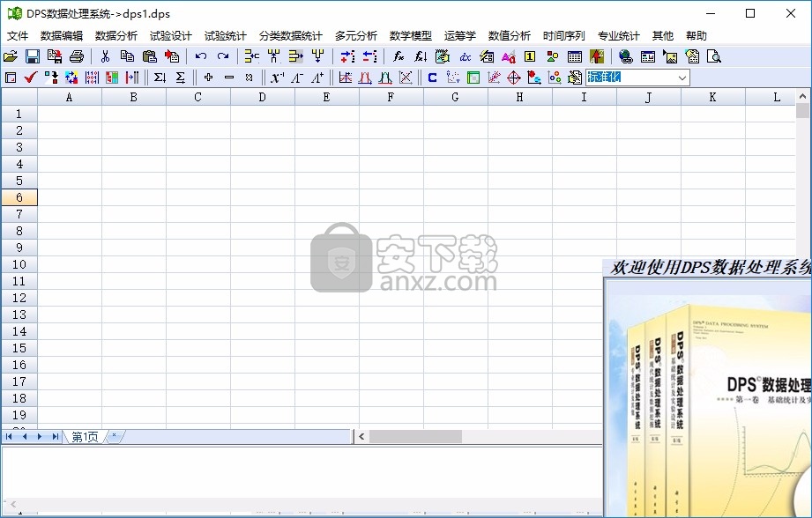
Task: Click the scissors cut icon
Action: [x=106, y=56]
